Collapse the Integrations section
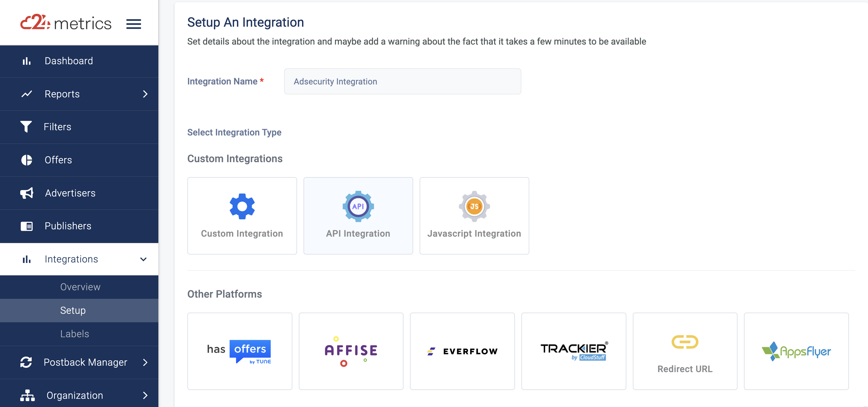This screenshot has width=868, height=407. (144, 259)
